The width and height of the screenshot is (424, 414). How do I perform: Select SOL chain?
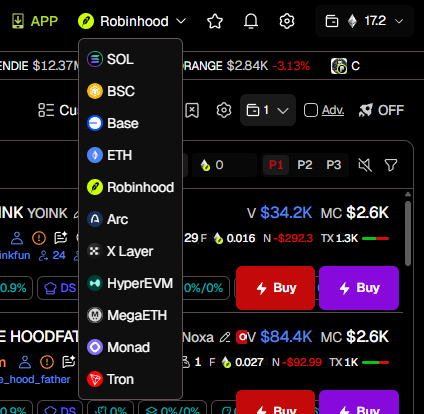[130, 59]
